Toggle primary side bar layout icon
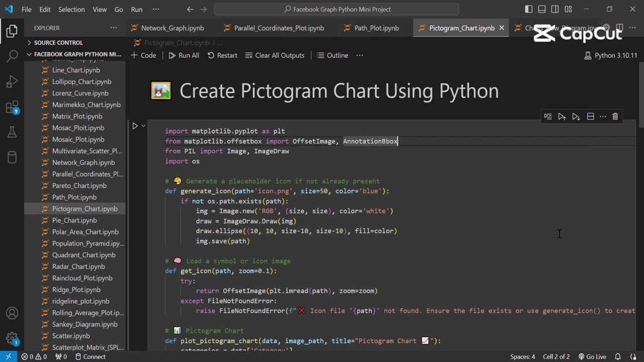644x362 pixels. click(x=529, y=9)
